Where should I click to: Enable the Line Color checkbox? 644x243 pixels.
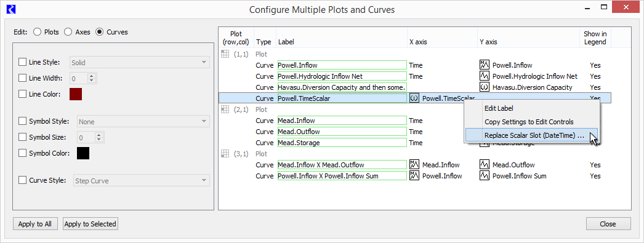click(x=23, y=94)
